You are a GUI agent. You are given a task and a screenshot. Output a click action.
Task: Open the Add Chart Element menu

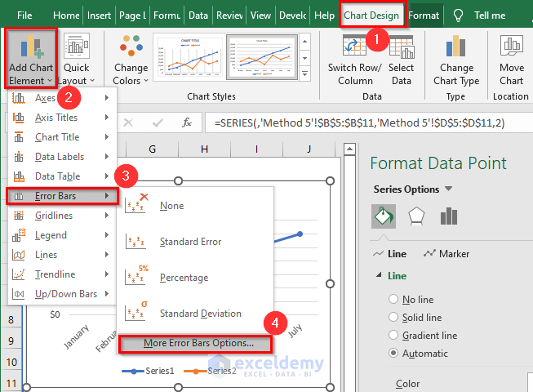tap(31, 59)
